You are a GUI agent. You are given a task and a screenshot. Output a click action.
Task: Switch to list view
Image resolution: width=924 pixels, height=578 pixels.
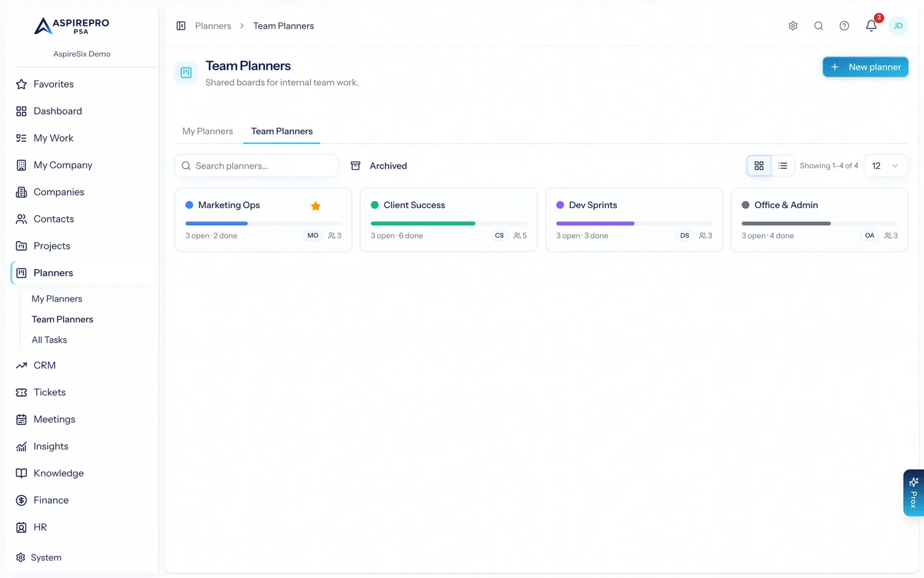click(x=783, y=166)
